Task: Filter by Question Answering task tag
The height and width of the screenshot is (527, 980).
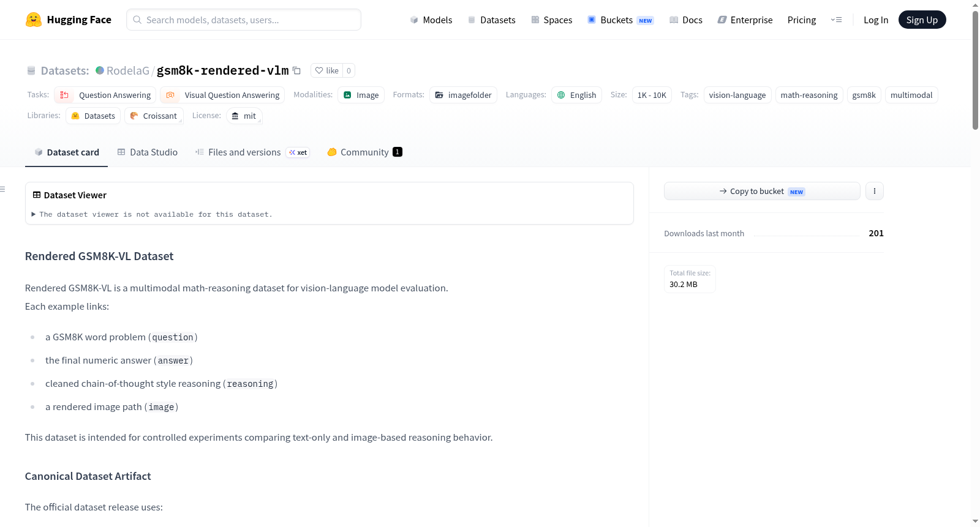Action: [105, 95]
